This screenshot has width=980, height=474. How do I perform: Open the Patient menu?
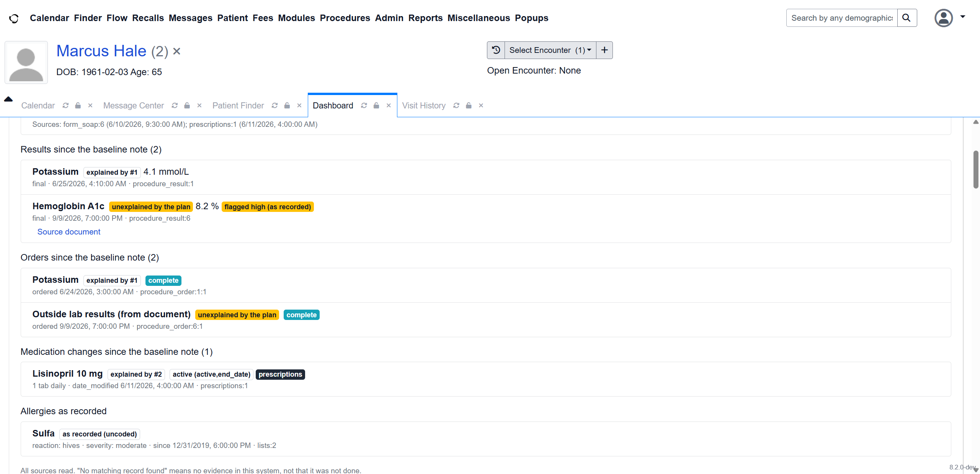pos(232,18)
